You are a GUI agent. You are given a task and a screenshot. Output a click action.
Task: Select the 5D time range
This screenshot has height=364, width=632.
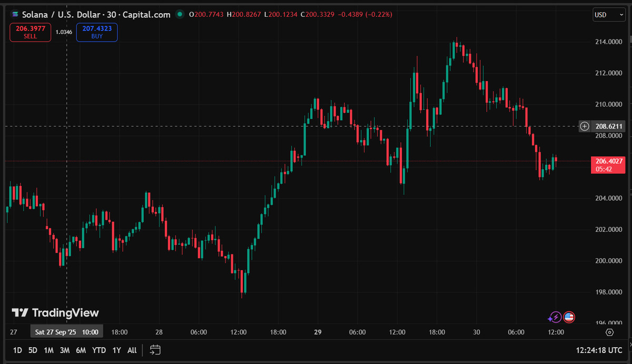click(33, 350)
